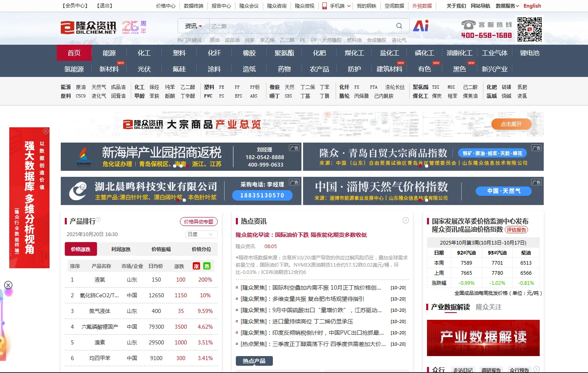Switch to the 隆众关注 tab
Viewport: 588px width, 373px height.
click(489, 307)
